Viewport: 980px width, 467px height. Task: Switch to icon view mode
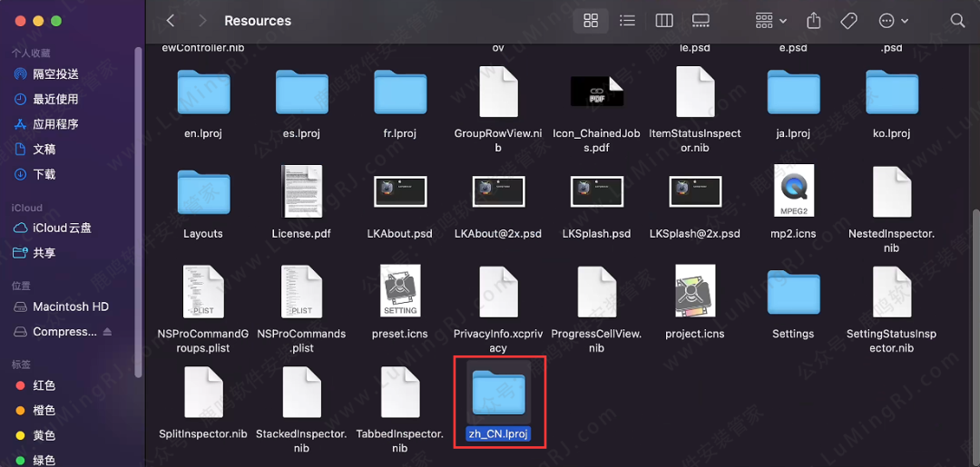[x=591, y=20]
